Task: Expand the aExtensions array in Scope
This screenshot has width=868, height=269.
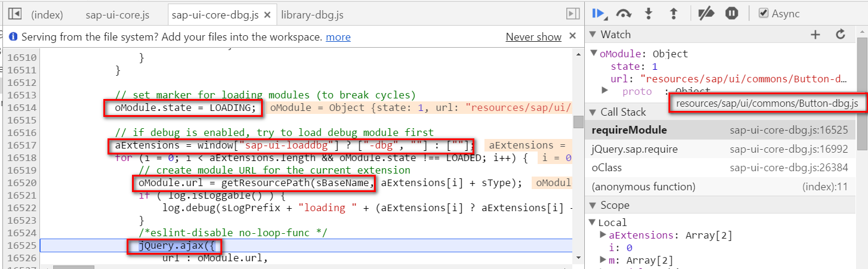Action: click(603, 236)
